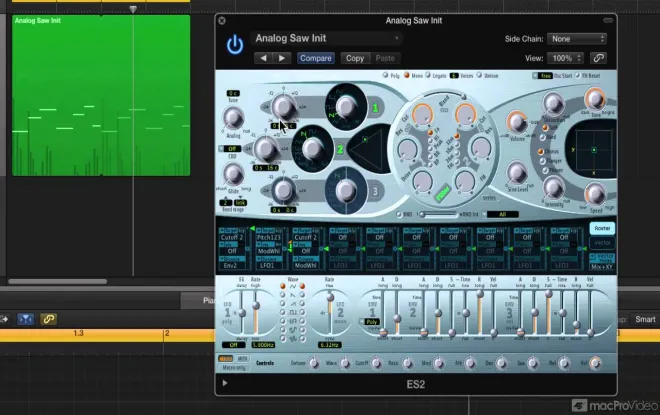
Task: Switch to the Vector view
Action: tap(602, 243)
